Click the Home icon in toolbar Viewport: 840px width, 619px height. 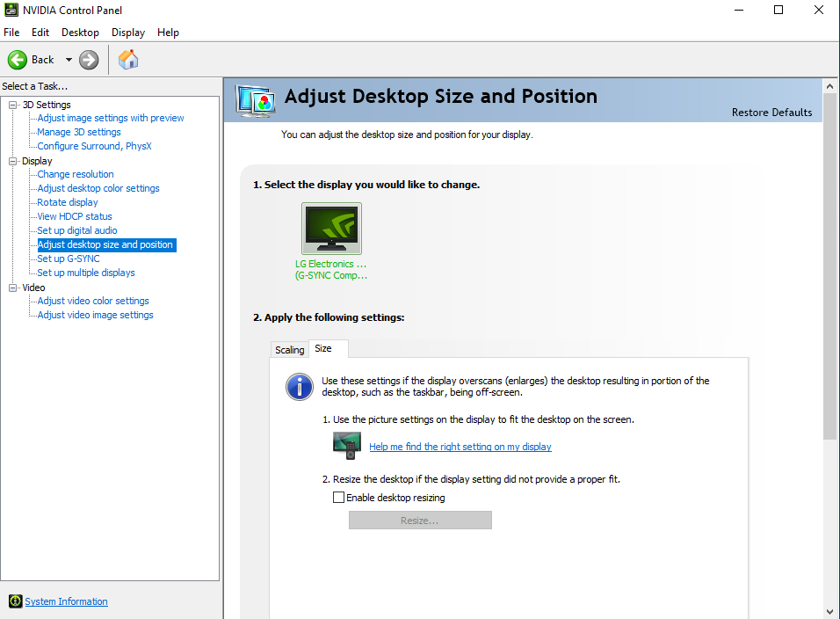(x=128, y=60)
